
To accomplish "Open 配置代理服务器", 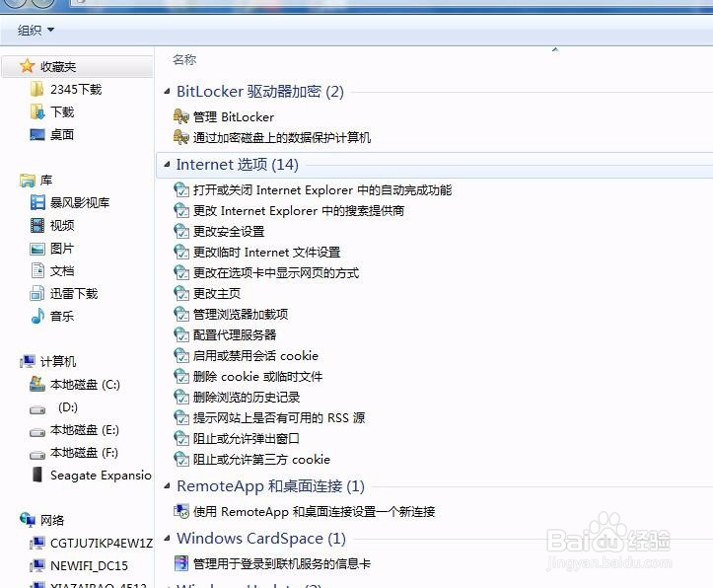I will coord(235,335).
